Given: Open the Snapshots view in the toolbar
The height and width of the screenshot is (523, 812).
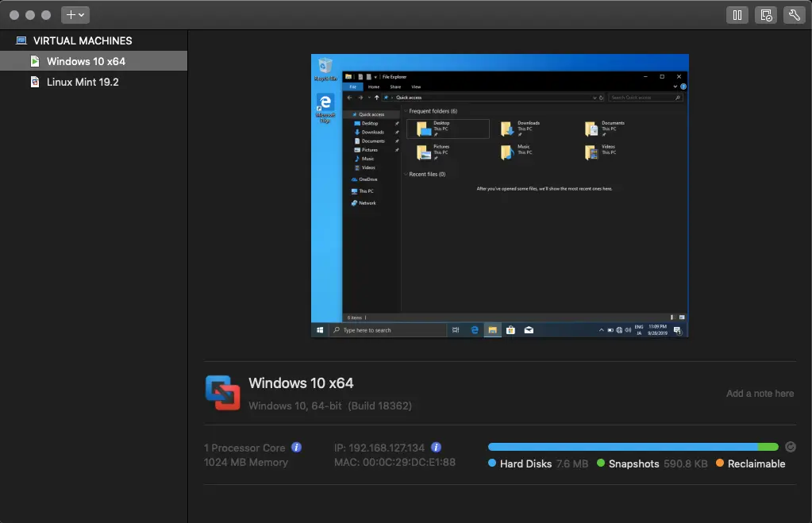Looking at the screenshot, I should 765,14.
